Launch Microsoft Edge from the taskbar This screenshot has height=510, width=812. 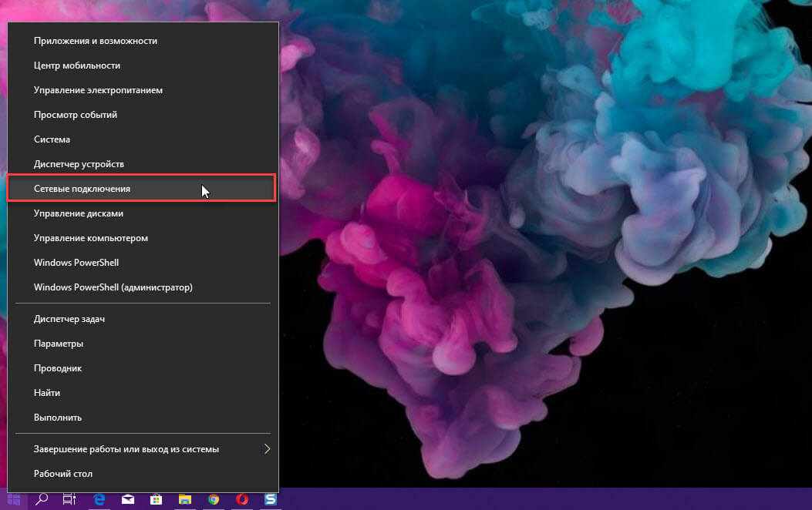[x=99, y=499]
